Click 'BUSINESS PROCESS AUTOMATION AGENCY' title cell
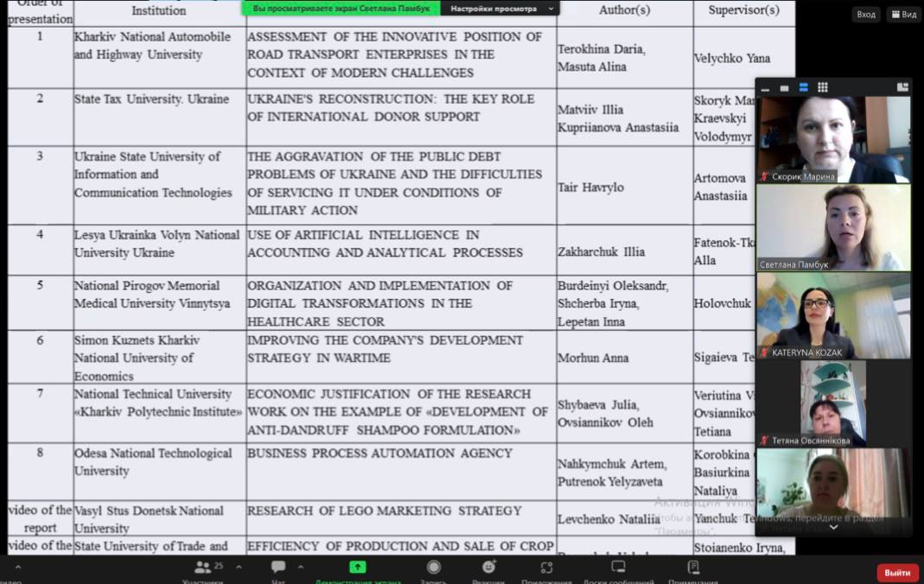This screenshot has width=924, height=584. point(401,472)
